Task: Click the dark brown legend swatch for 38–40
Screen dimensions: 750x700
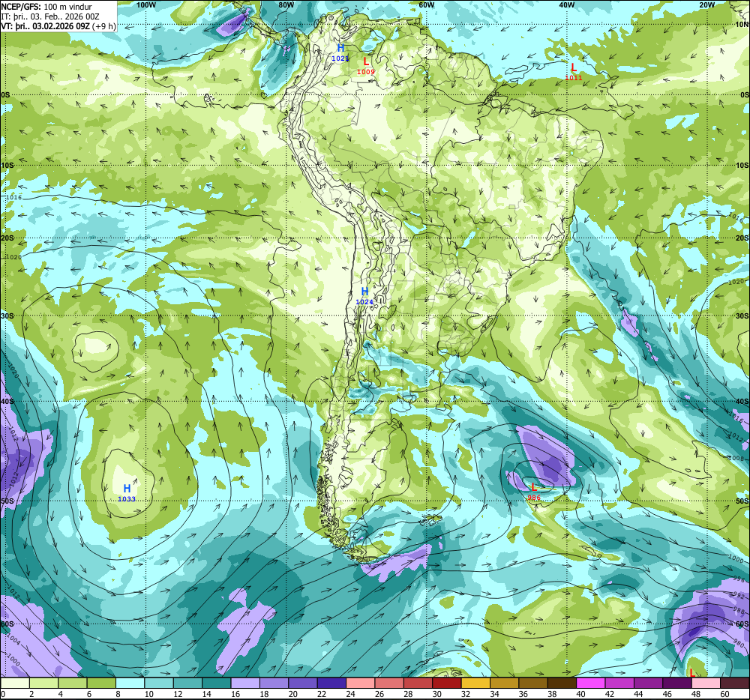Action: tap(562, 683)
